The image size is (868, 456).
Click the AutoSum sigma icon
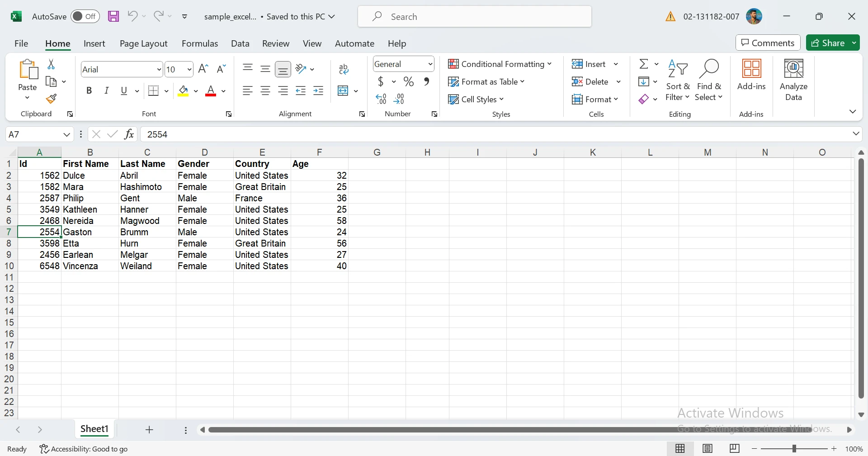click(644, 64)
